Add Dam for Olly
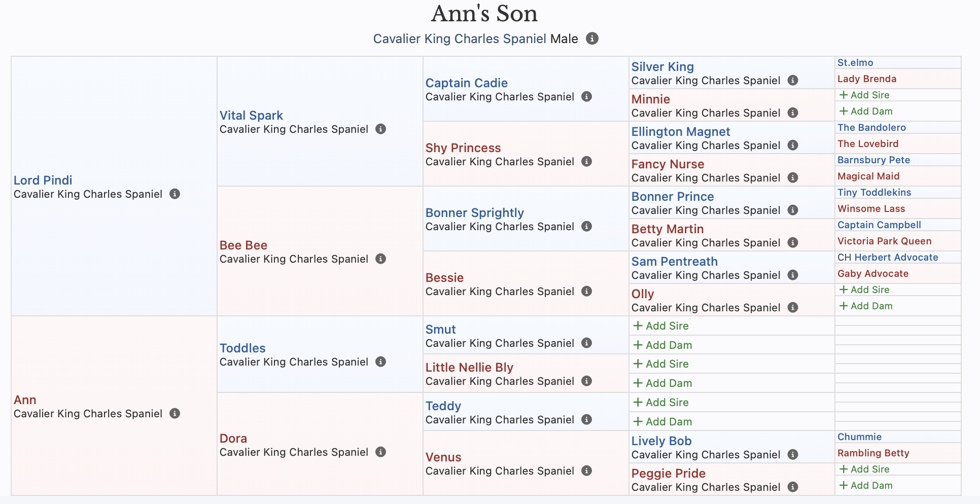980x504 pixels. [x=866, y=306]
